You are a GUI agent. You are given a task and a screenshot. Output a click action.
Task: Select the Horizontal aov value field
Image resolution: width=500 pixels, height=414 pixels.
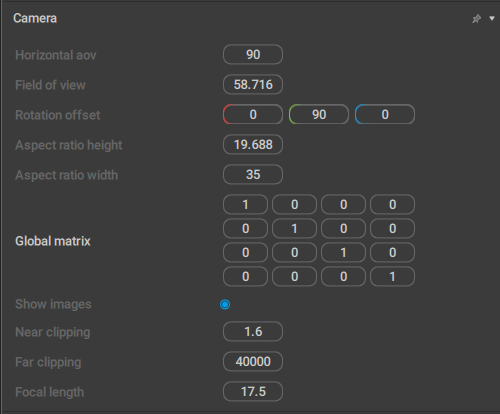point(253,54)
